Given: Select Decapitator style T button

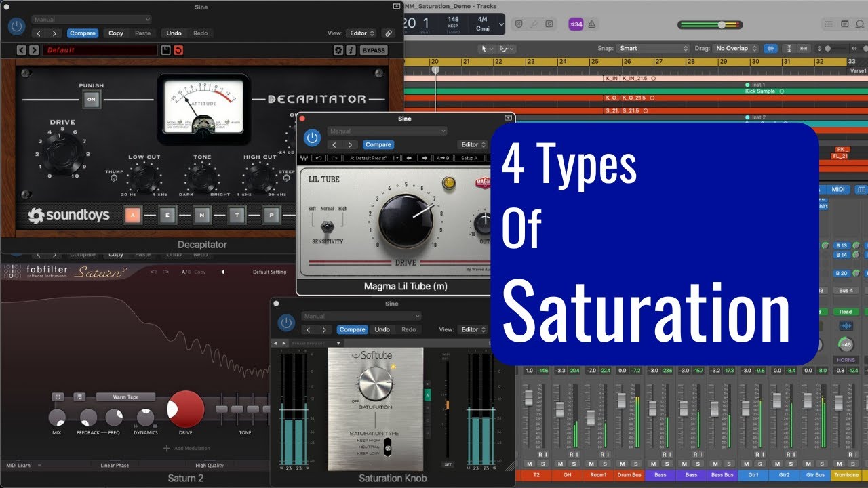Looking at the screenshot, I should pos(236,216).
